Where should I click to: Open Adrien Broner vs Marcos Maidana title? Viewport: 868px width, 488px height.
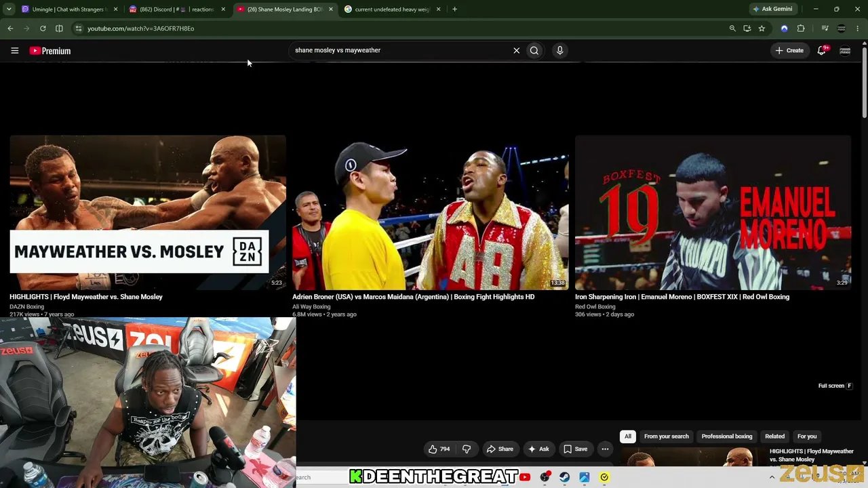414,297
